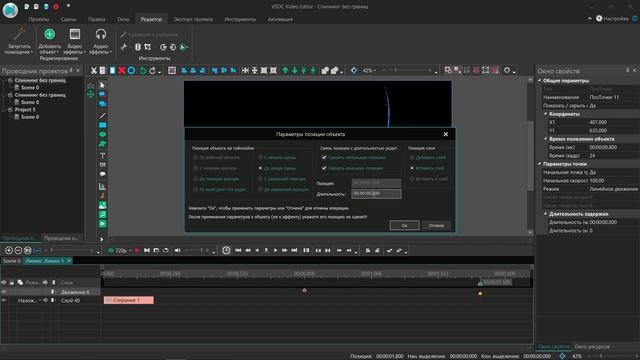Select the Стирание 1 clip on timeline
Image resolution: width=640 pixels, height=360 pixels.
(x=129, y=300)
